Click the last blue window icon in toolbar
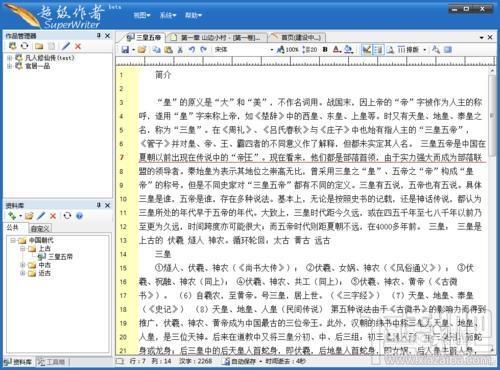Image resolution: width=500 pixels, height=370 pixels. [x=448, y=50]
